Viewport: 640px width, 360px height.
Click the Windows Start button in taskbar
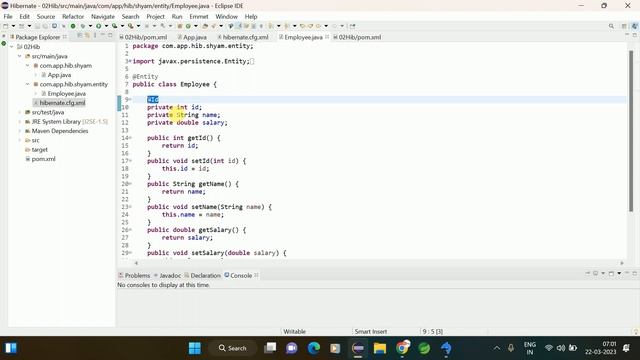tap(195, 348)
